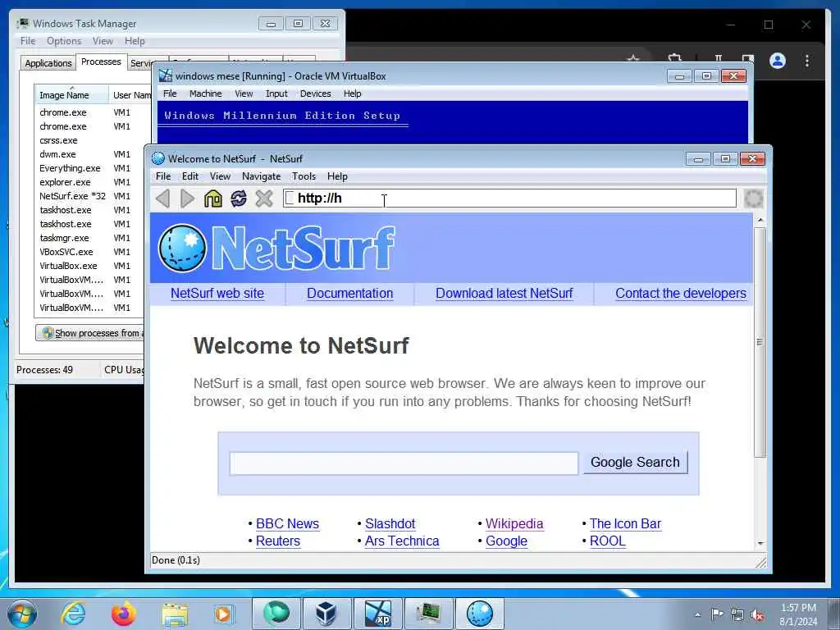Open NetSurf File menu
Image resolution: width=840 pixels, height=630 pixels.
click(163, 176)
